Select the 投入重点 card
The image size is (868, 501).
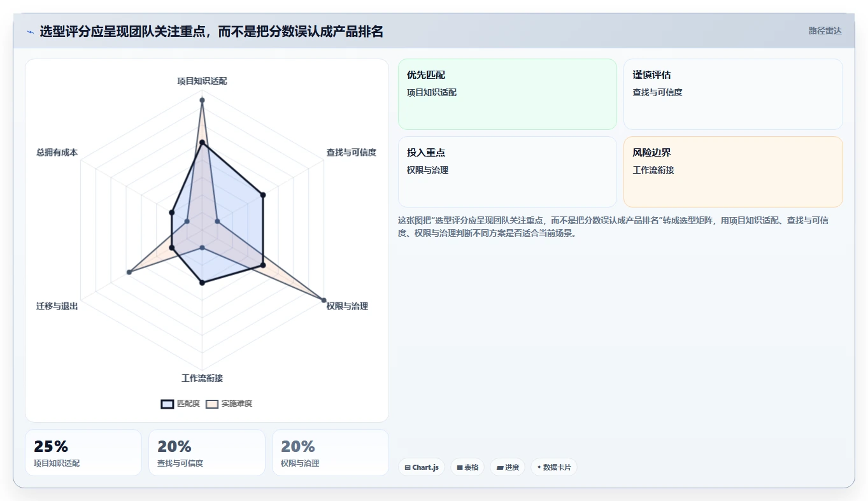508,172
